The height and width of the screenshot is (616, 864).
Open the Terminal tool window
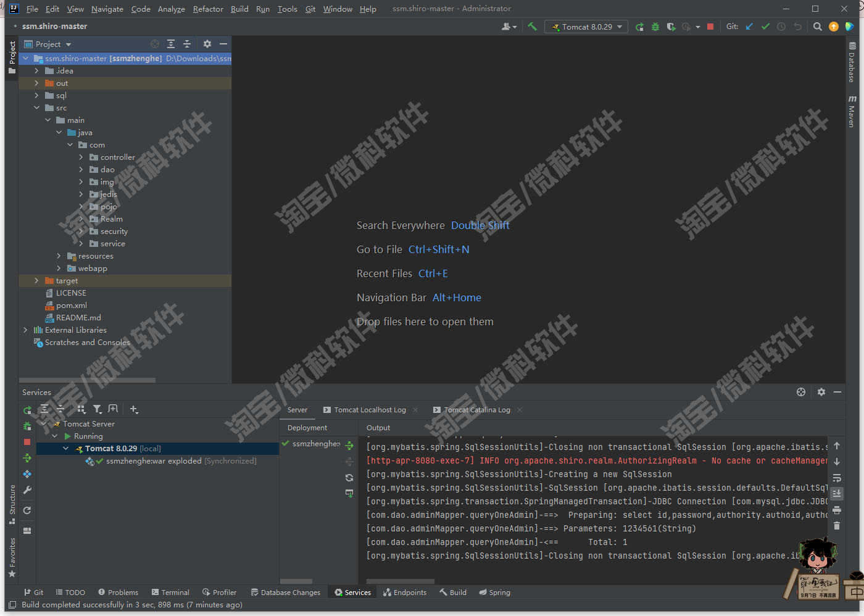pos(170,593)
